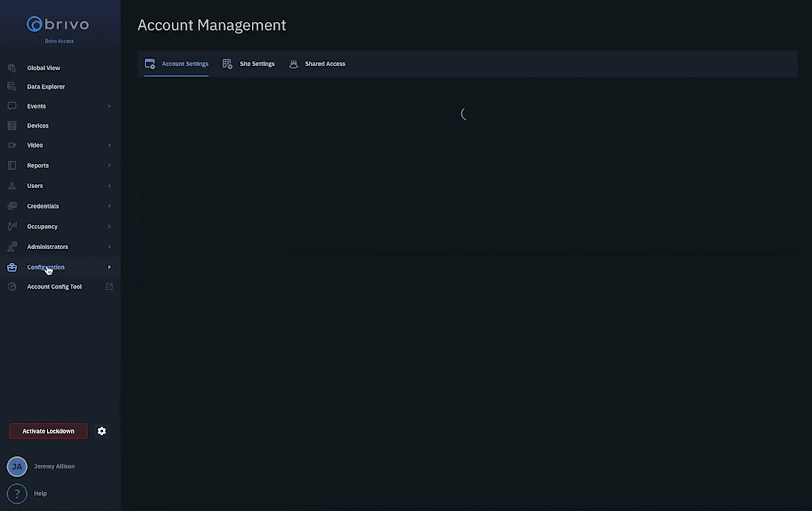The height and width of the screenshot is (511, 812).
Task: Click the Brivo logo
Action: click(x=58, y=24)
